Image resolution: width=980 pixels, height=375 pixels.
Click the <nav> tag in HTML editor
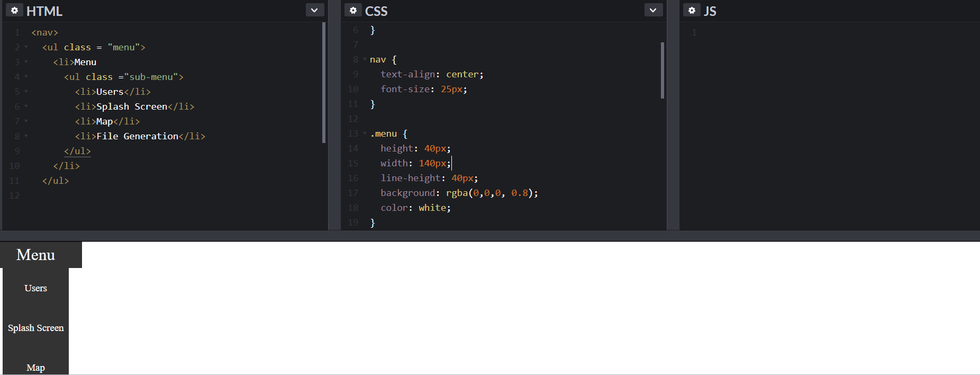point(45,32)
